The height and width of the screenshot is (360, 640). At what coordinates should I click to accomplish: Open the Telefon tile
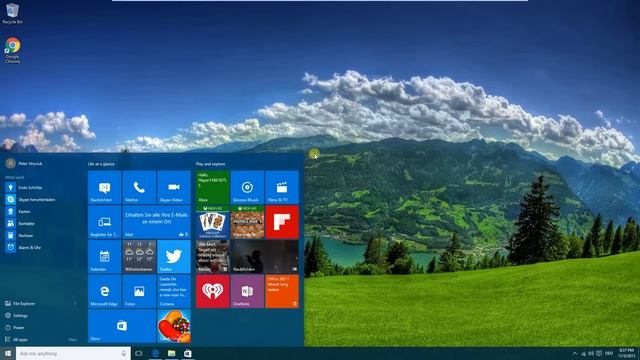click(139, 187)
